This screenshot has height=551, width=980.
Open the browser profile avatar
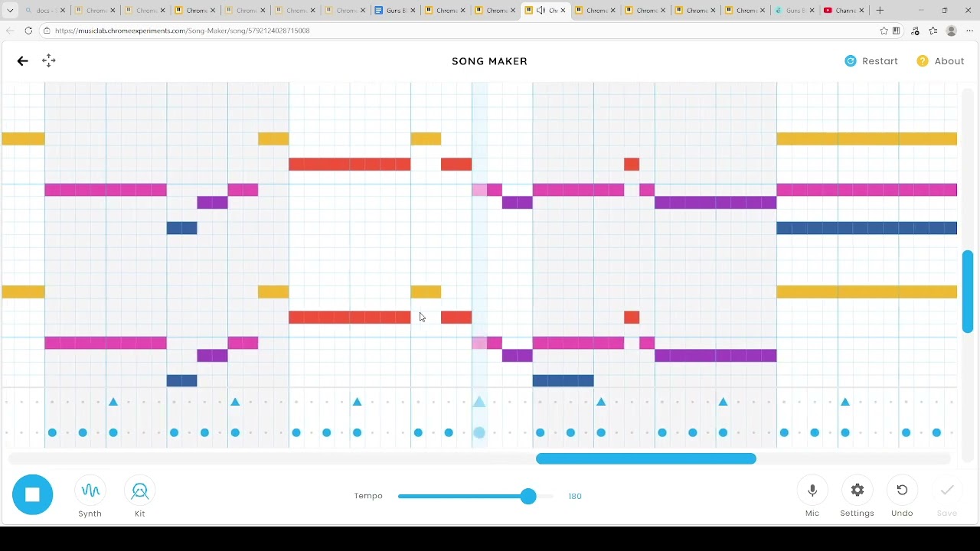952,31
